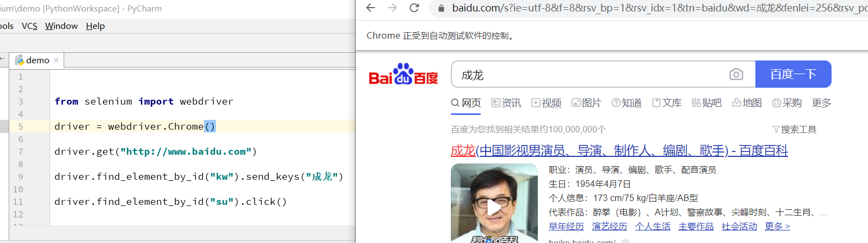Switch to the 资讯 tab
This screenshot has width=868, height=243.
(x=506, y=103)
